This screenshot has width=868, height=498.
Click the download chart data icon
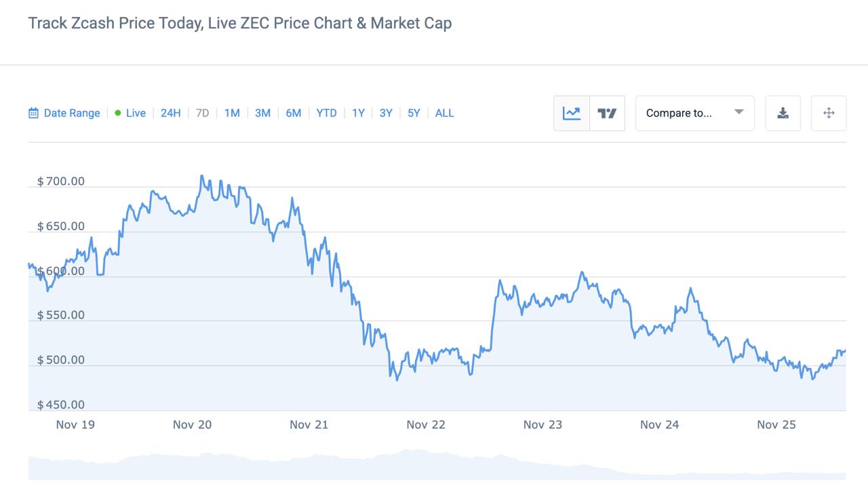pyautogui.click(x=783, y=113)
